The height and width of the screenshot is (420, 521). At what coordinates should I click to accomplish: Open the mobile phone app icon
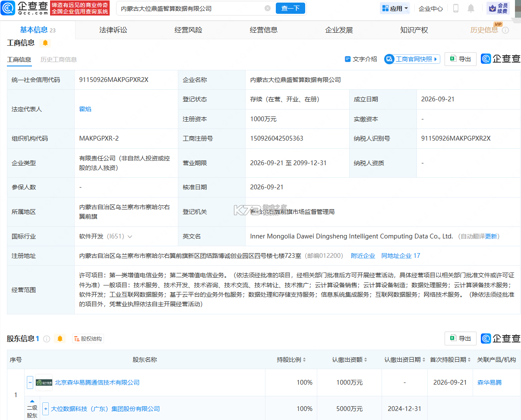[x=456, y=8]
